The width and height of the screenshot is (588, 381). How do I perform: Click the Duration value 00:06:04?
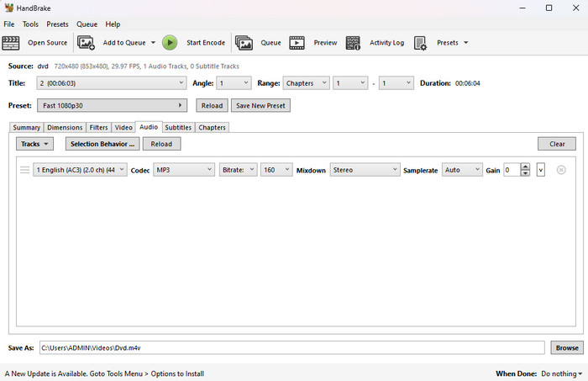pos(468,83)
